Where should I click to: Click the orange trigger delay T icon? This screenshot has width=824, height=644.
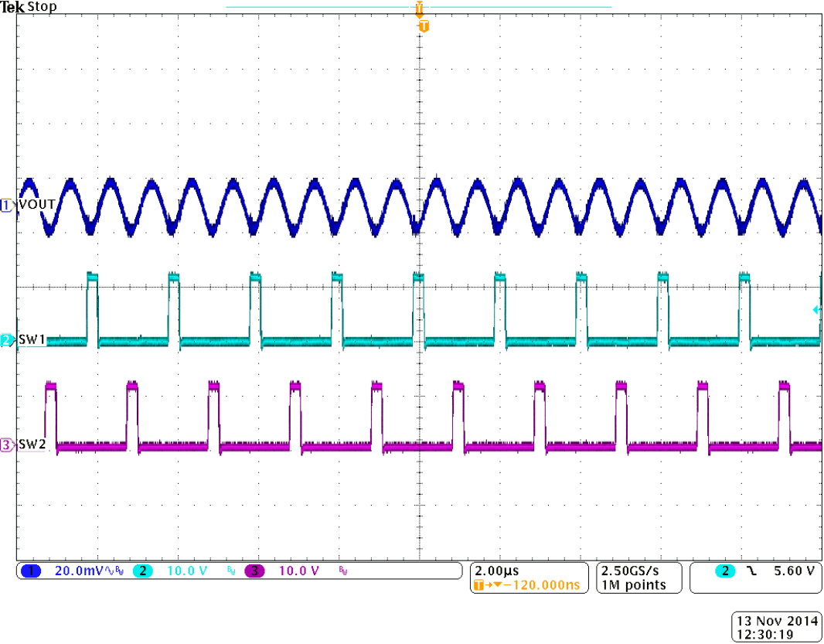478,585
